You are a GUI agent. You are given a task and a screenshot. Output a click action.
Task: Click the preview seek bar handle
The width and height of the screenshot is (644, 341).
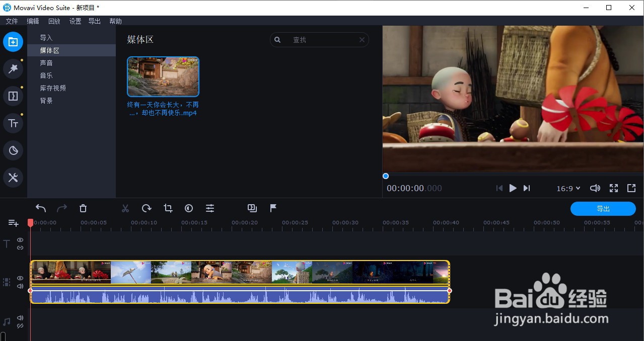(386, 176)
